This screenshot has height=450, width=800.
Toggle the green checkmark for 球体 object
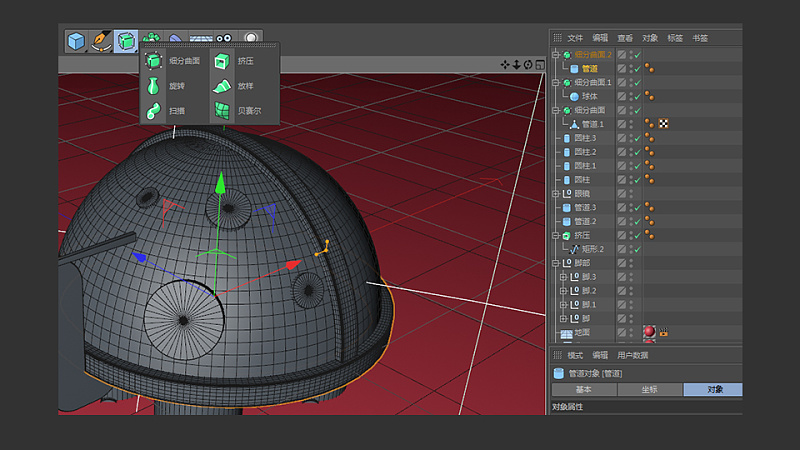coord(637,96)
